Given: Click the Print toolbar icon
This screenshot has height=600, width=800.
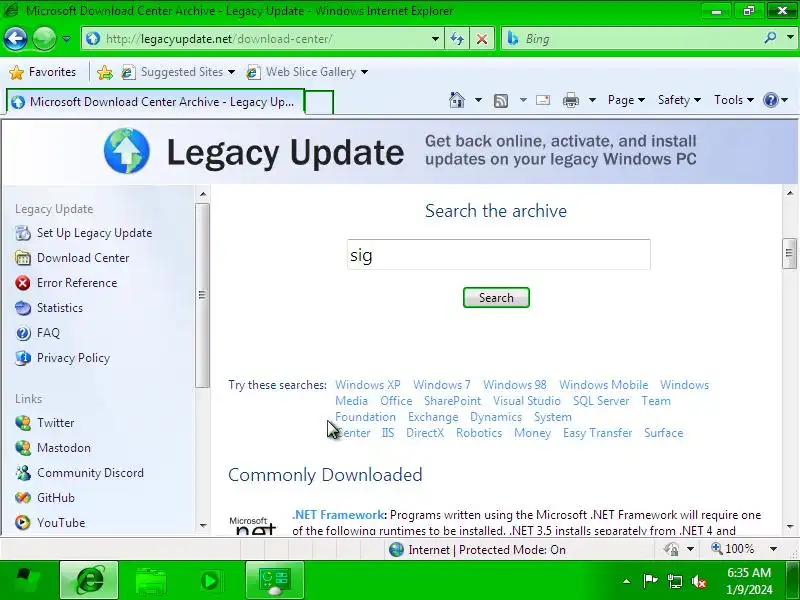Looking at the screenshot, I should point(571,101).
